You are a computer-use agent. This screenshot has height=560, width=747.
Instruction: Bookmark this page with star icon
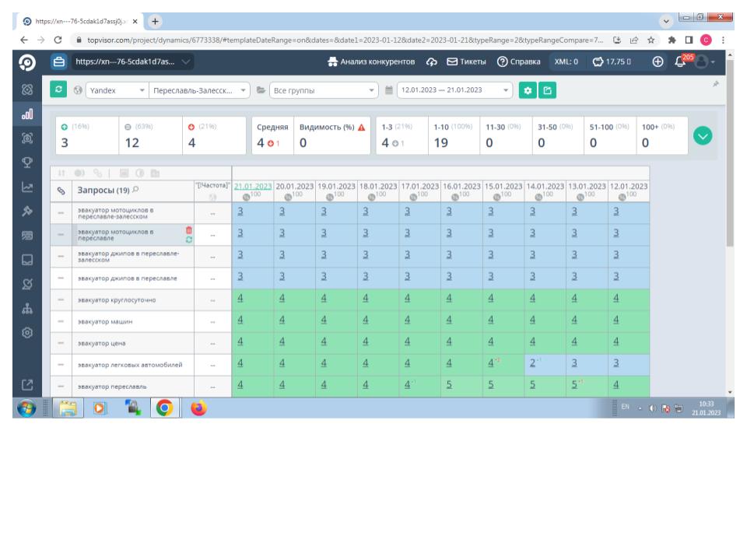pos(651,40)
